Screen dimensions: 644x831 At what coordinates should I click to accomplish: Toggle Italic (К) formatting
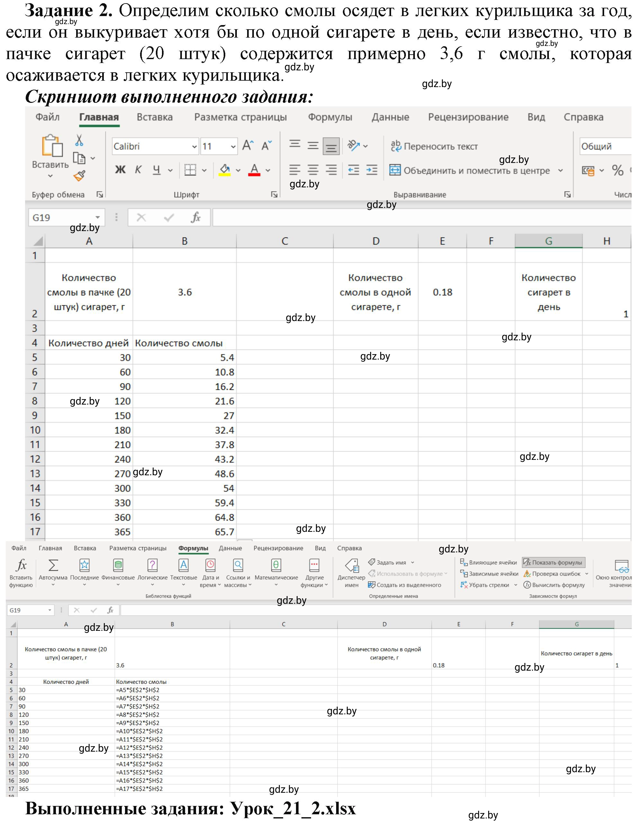pyautogui.click(x=138, y=170)
